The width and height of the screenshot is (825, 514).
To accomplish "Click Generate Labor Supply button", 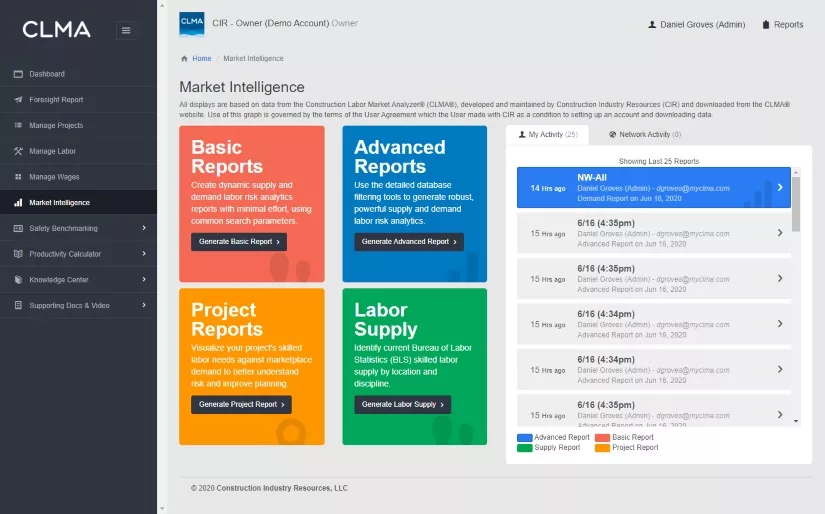I will click(403, 405).
